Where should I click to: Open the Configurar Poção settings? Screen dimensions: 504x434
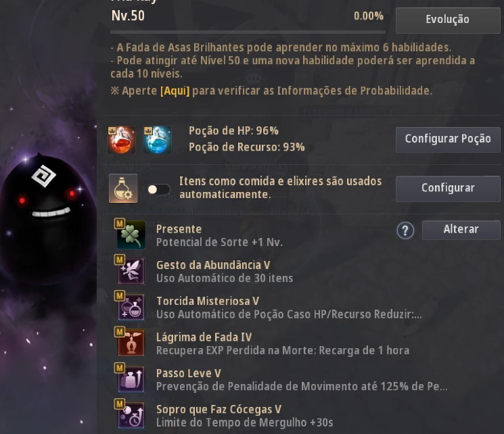tap(448, 139)
